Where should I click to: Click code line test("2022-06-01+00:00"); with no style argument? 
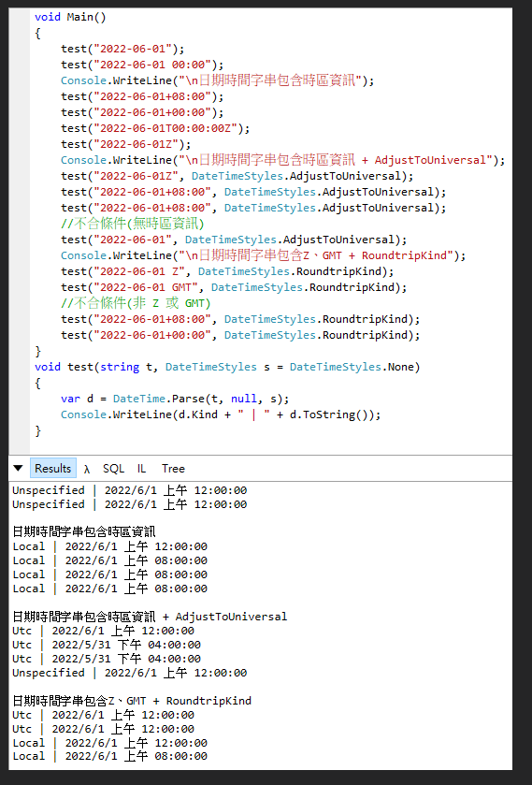point(142,112)
